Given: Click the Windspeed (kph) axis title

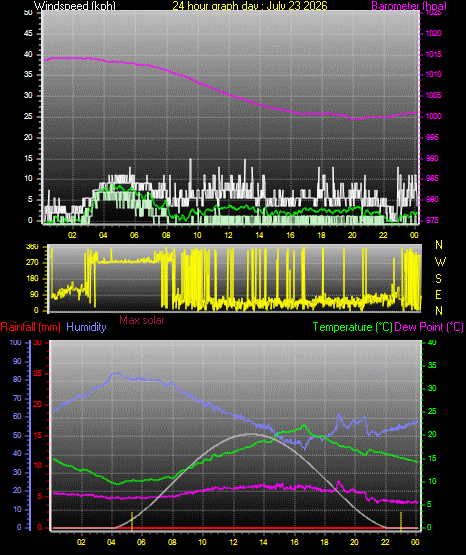Looking at the screenshot, I should point(75,6).
